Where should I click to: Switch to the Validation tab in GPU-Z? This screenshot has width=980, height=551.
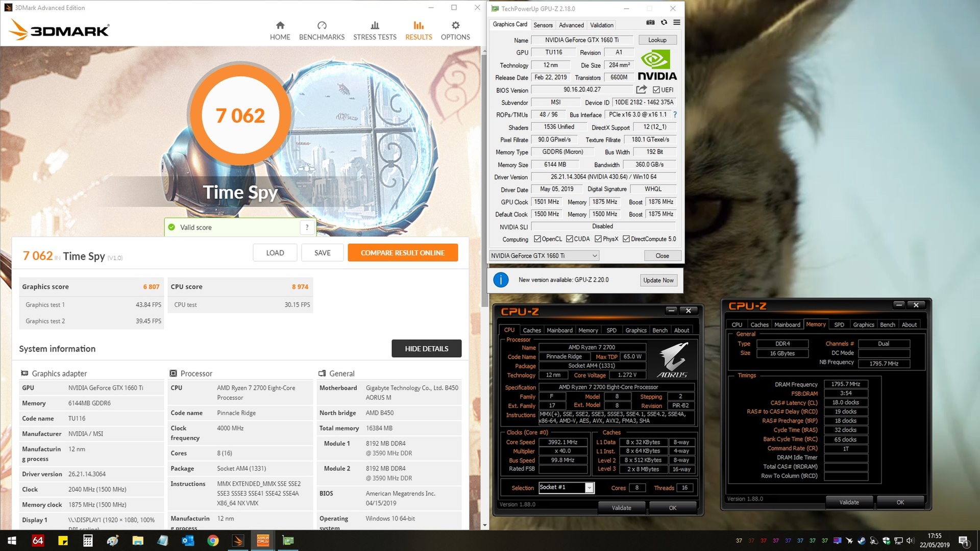602,25
